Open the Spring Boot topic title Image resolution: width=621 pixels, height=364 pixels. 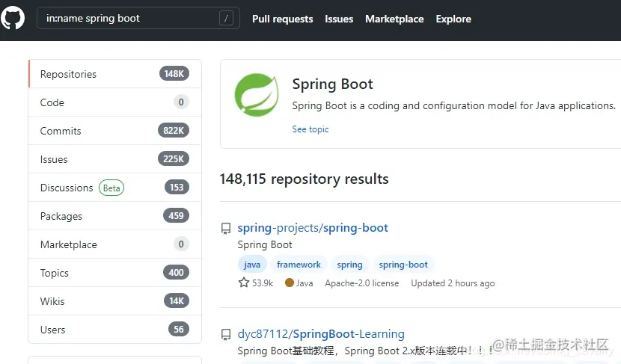[332, 84]
